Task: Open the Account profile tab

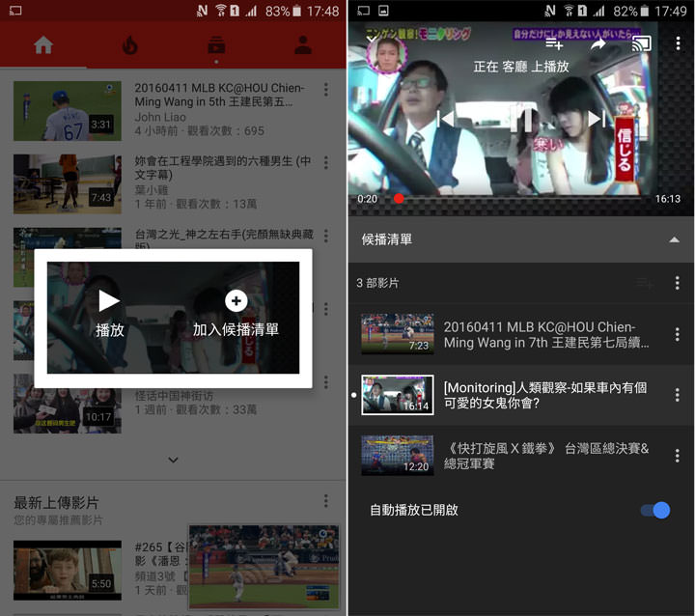Action: [303, 45]
